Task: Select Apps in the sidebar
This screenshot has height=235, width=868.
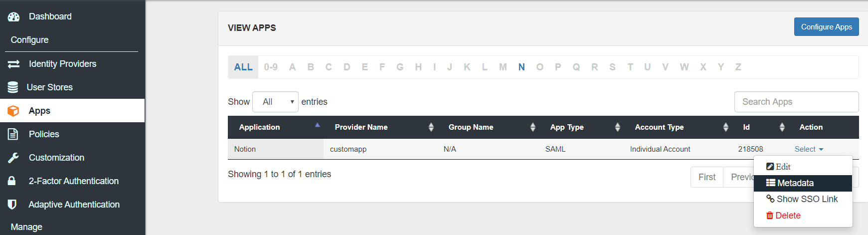Action: [73, 111]
